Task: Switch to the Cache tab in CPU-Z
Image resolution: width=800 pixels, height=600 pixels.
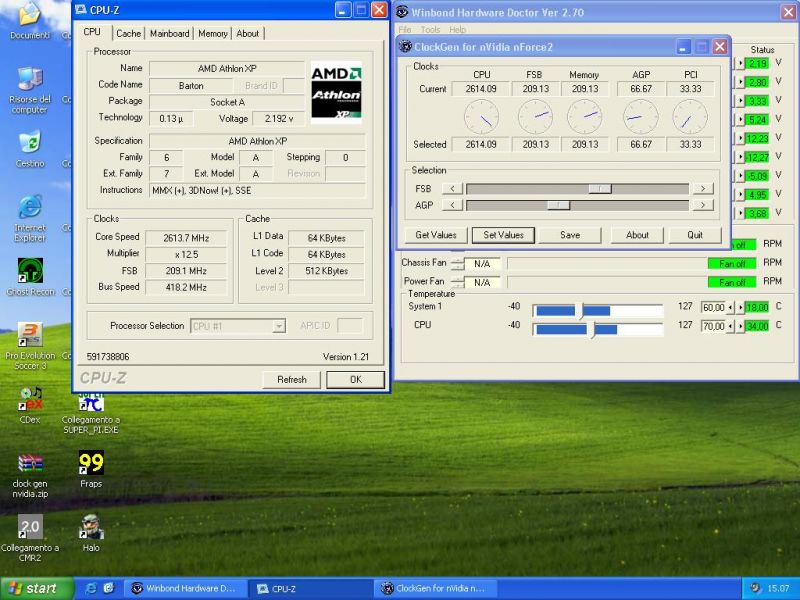Action: (128, 34)
